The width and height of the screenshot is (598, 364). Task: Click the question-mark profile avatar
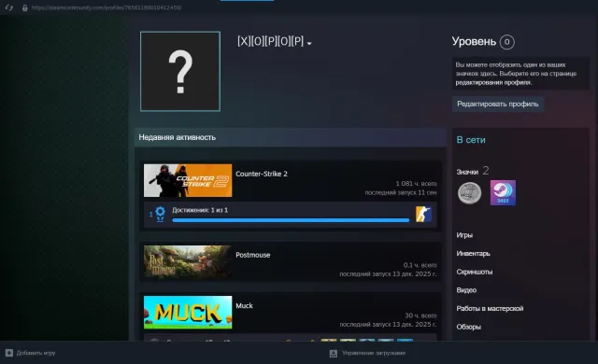click(x=180, y=71)
